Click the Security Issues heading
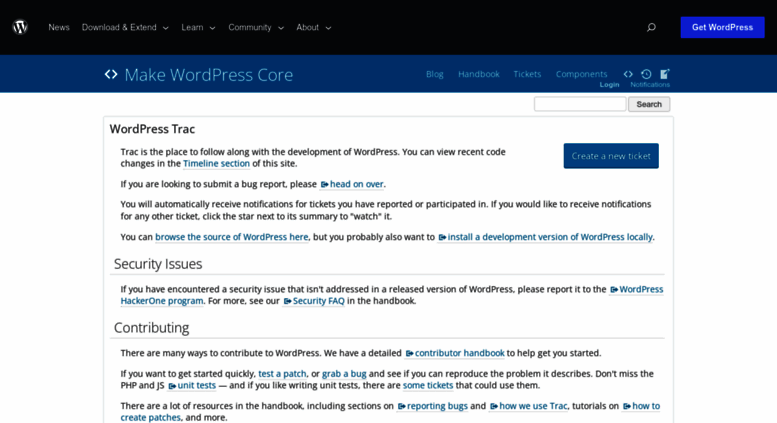This screenshot has height=423, width=777. (x=158, y=264)
